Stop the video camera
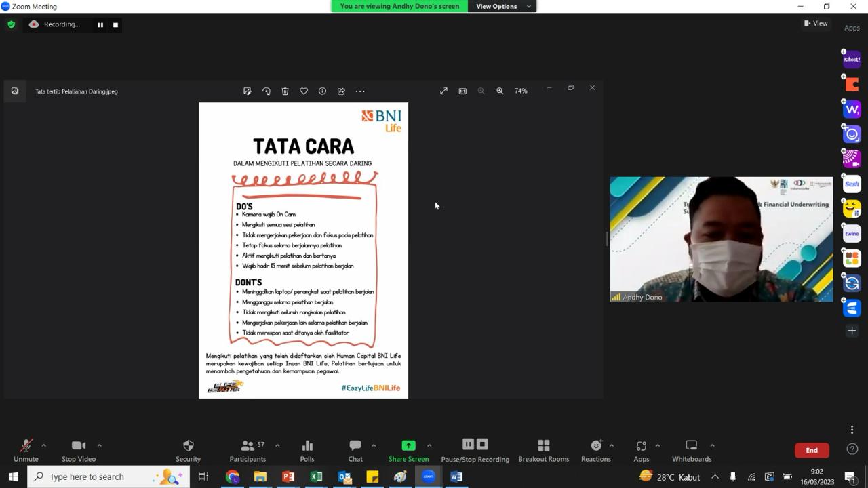Viewport: 868px width, 488px height. [x=79, y=451]
